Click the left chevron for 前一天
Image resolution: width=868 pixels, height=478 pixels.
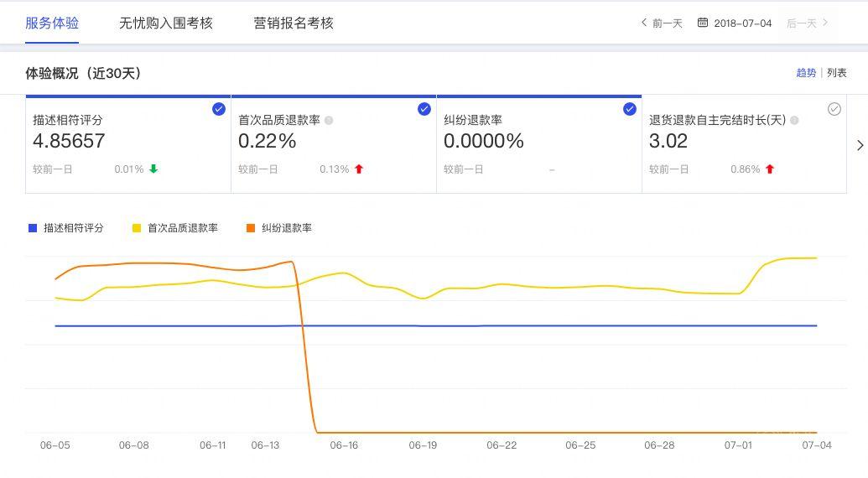[644, 23]
